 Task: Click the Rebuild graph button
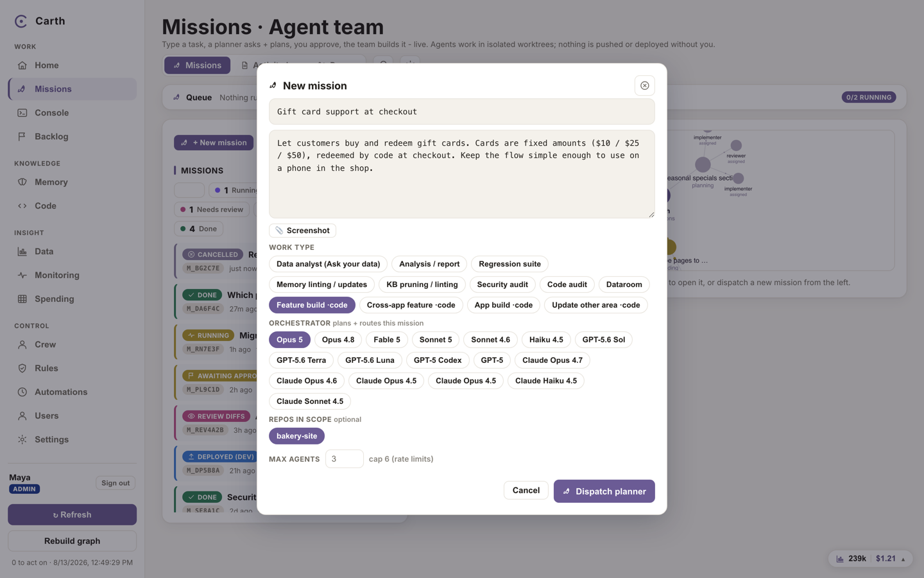(x=72, y=541)
